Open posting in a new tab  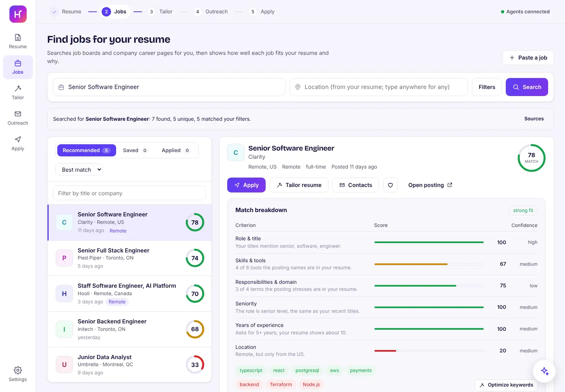(x=430, y=185)
